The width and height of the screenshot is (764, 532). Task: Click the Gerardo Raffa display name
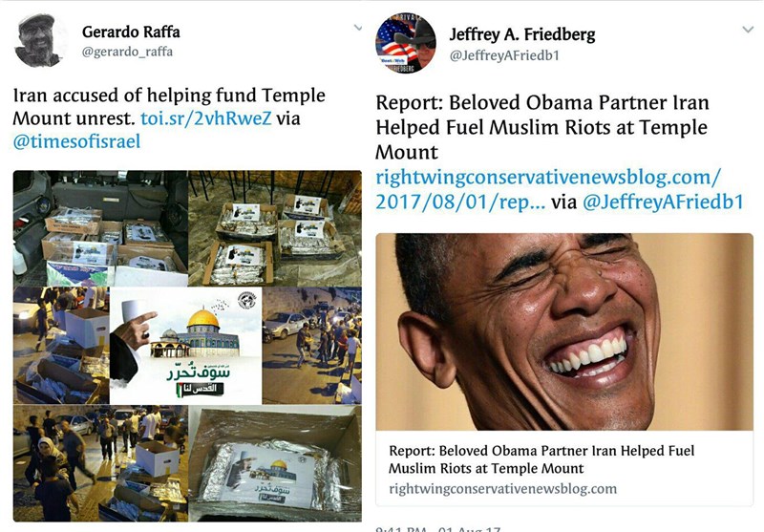(x=131, y=32)
